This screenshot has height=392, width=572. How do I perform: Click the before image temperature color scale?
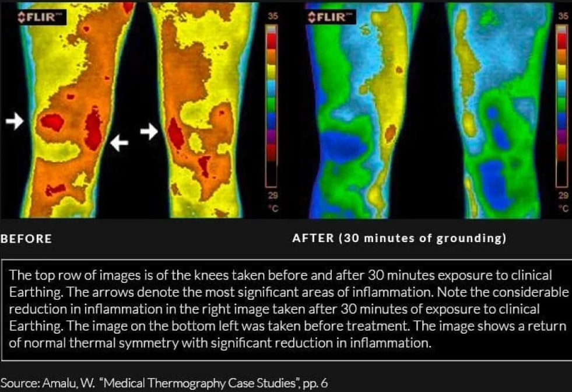272,106
